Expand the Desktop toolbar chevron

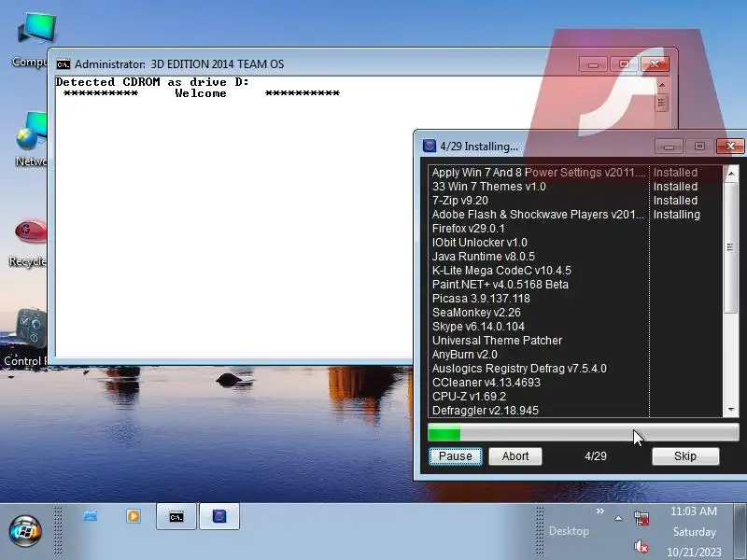click(x=600, y=511)
